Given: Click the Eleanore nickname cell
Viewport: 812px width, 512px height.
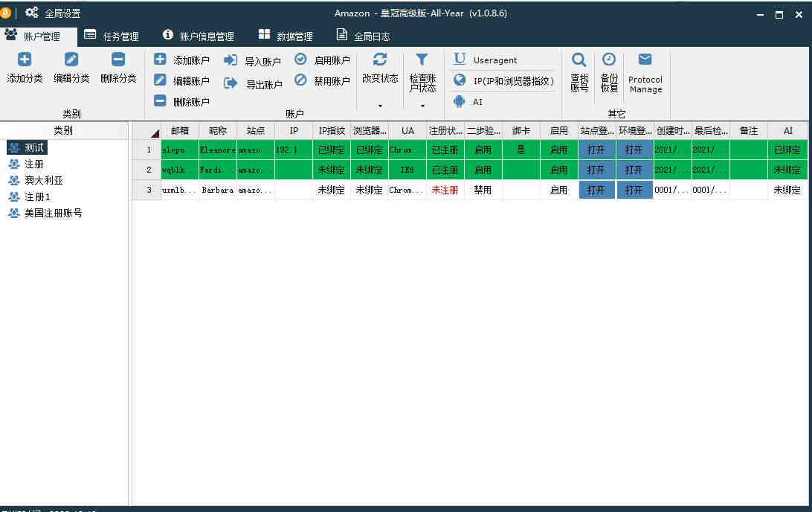Looking at the screenshot, I should (217, 150).
